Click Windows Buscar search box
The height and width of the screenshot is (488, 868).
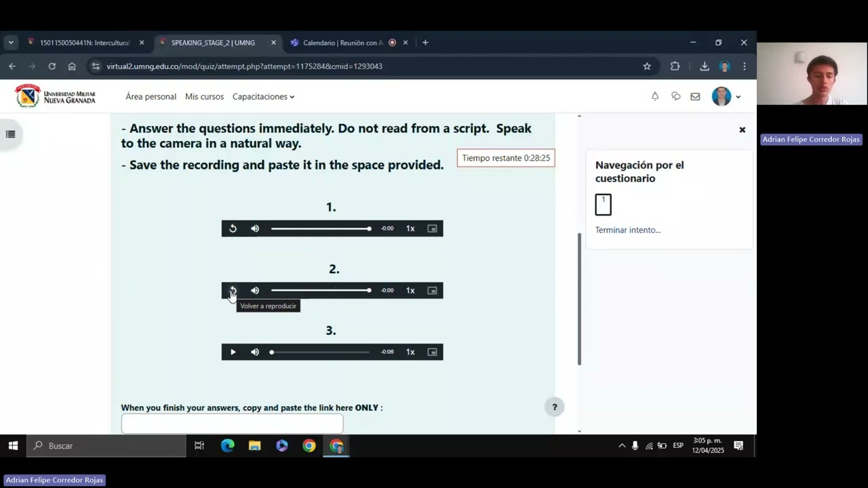coord(106,445)
